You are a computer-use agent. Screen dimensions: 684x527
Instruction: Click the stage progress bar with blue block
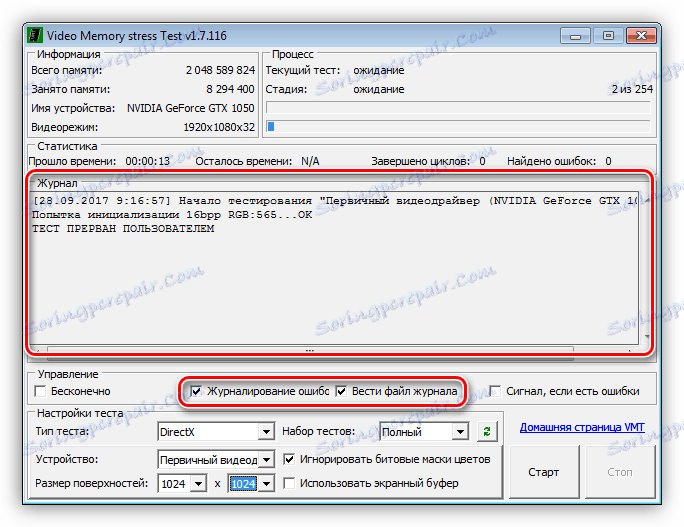coord(458,127)
